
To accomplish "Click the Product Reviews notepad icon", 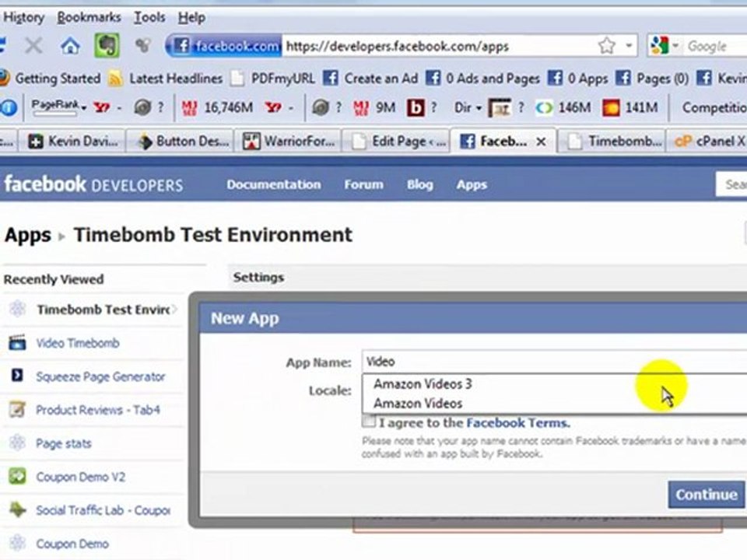I will point(17,409).
